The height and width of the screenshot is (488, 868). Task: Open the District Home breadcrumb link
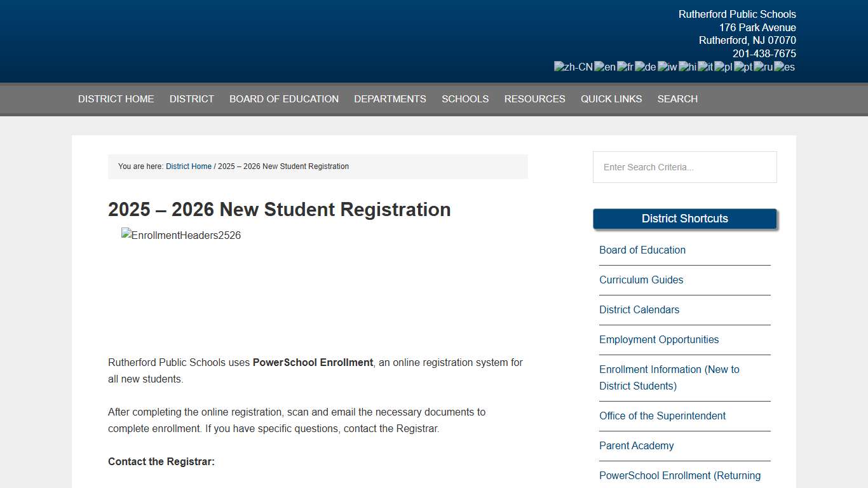(188, 166)
